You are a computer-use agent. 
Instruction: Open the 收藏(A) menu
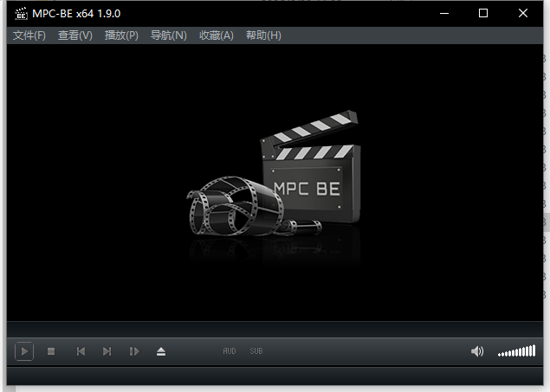(217, 35)
